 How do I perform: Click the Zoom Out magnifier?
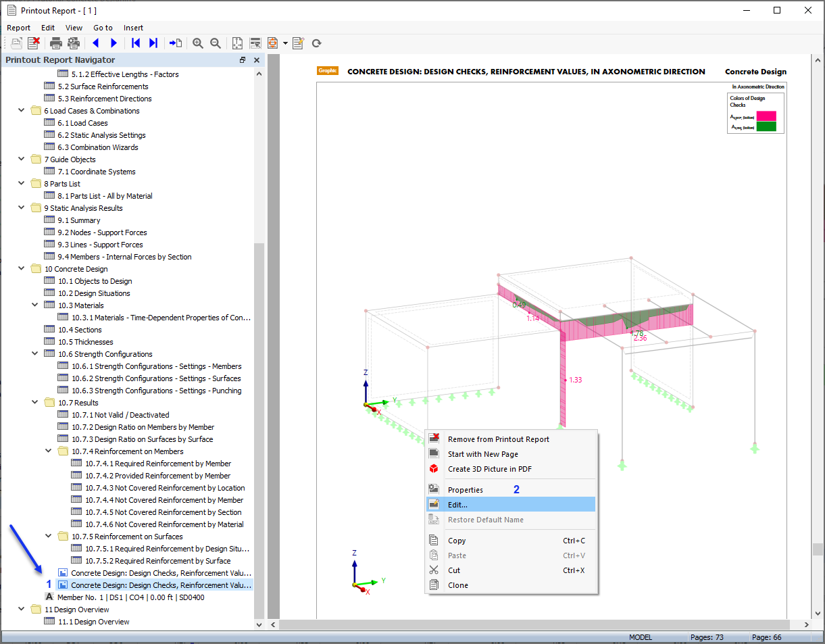point(216,43)
